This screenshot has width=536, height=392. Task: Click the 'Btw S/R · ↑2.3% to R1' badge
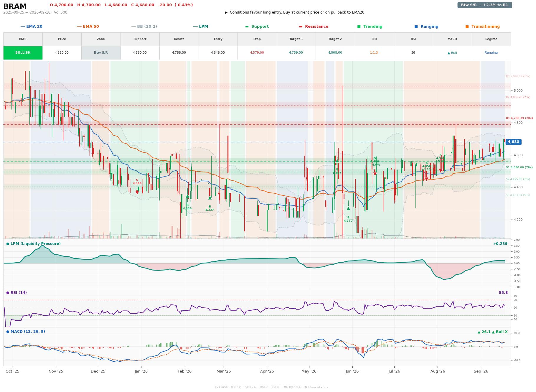point(484,5)
